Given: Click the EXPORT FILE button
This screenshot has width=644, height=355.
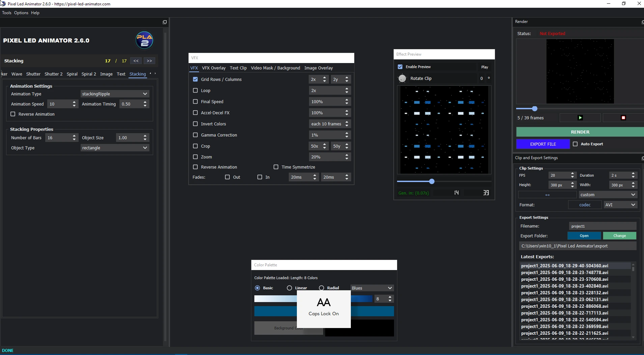Looking at the screenshot, I should pos(543,144).
